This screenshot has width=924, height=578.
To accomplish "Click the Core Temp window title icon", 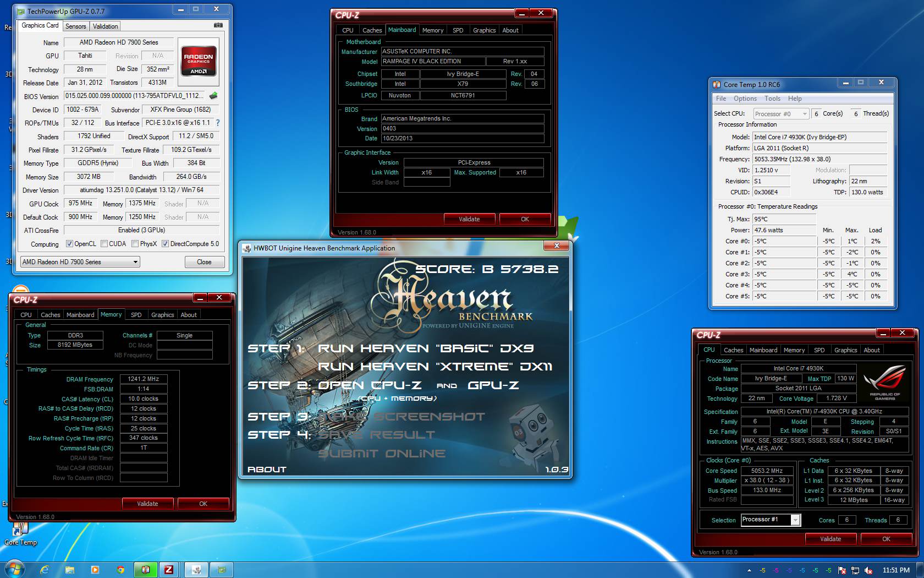I will point(717,84).
